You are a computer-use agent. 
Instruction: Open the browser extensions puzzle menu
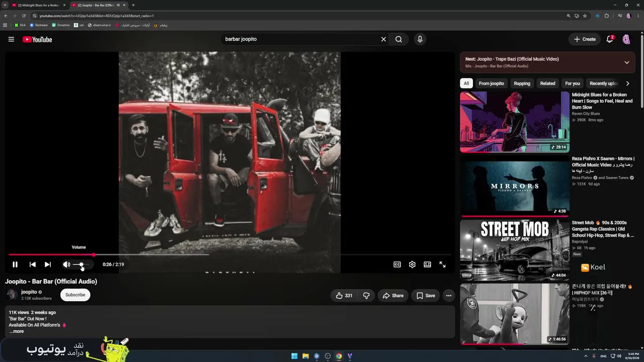pos(607,16)
